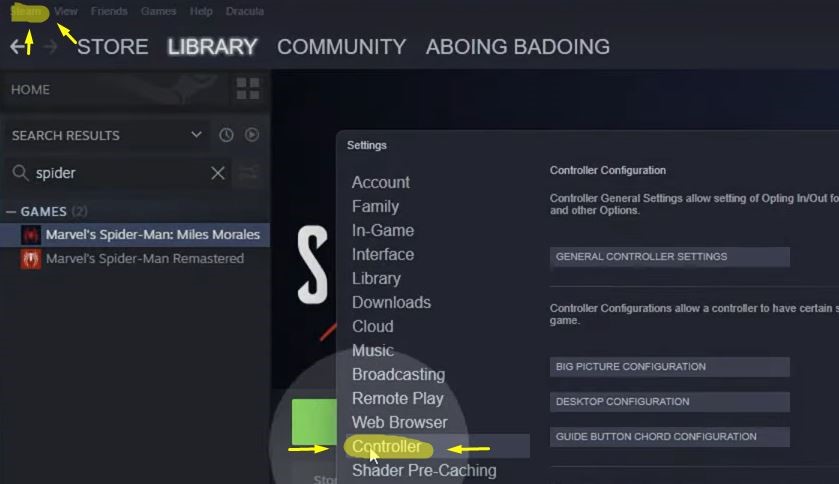Screen dimensions: 839x484
Task: Click GUIDE BUTTON CHORD CONFIGURATION button
Action: click(x=669, y=437)
